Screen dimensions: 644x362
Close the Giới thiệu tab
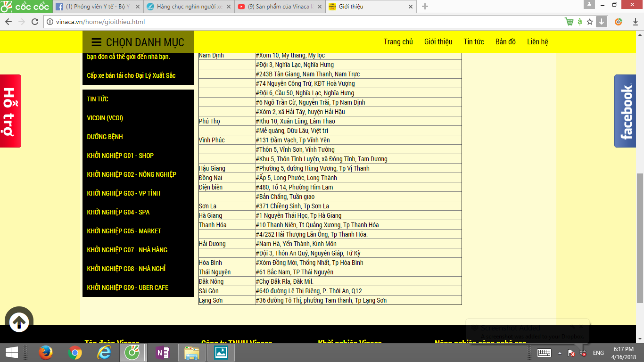(410, 7)
